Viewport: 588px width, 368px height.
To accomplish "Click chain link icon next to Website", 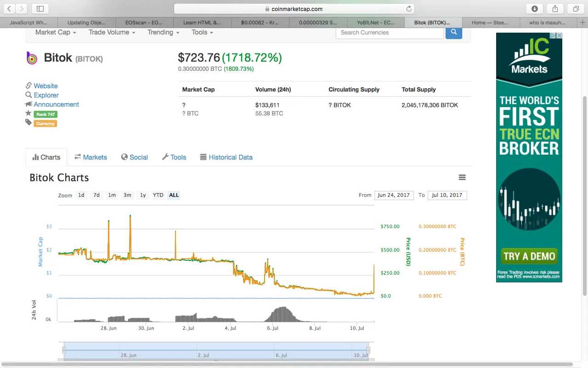I will point(28,86).
